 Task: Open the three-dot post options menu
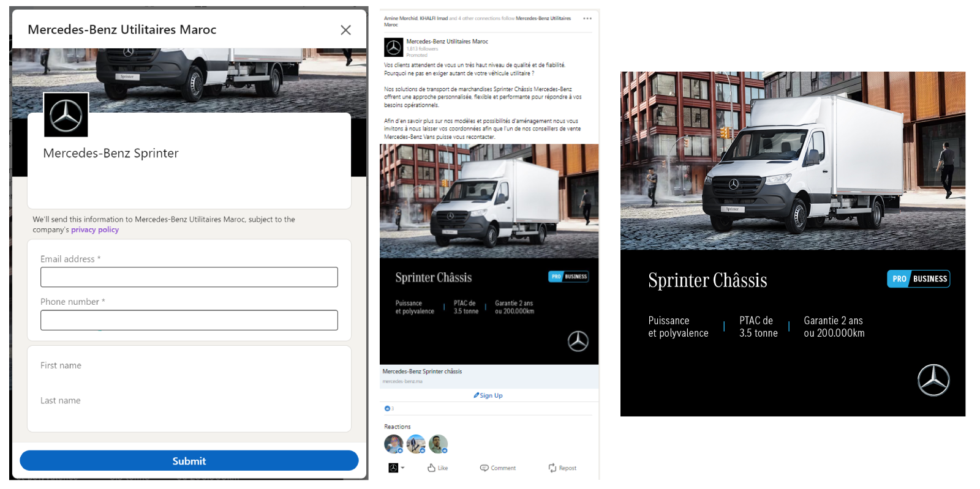pos(587,18)
